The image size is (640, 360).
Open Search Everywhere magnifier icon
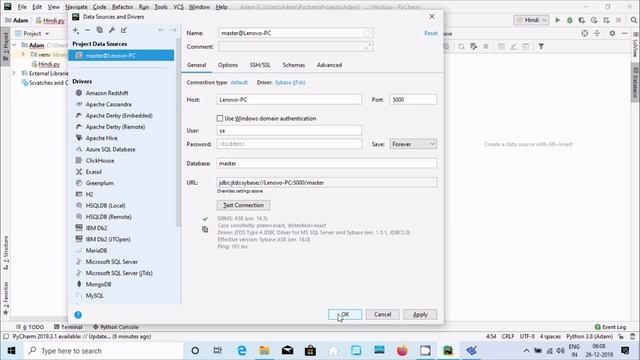point(633,20)
